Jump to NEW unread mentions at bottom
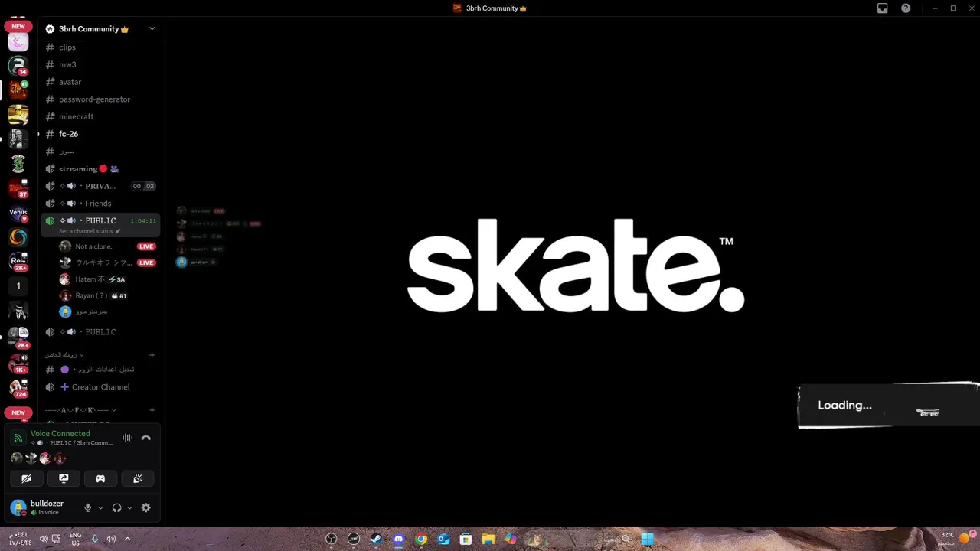 pos(18,412)
